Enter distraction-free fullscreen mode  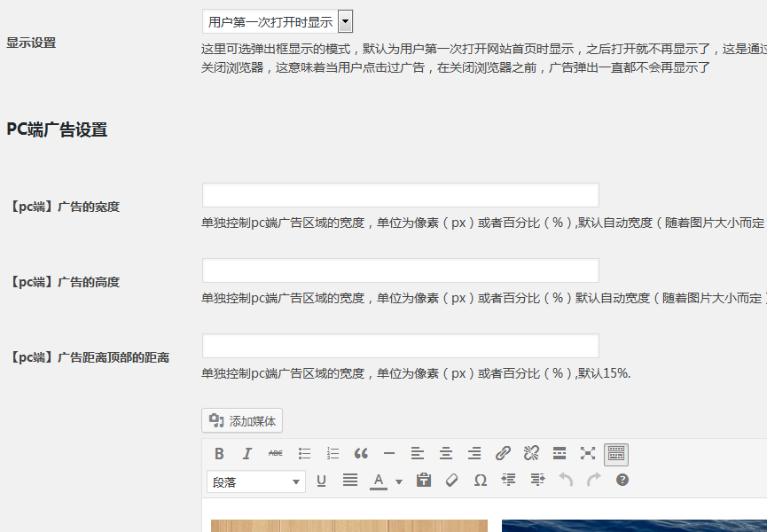click(588, 454)
